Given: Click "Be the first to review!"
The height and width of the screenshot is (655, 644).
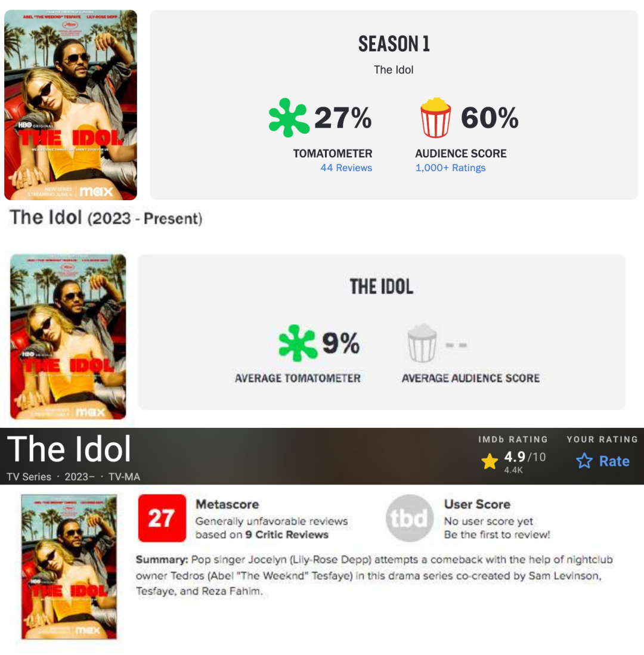Looking at the screenshot, I should click(x=497, y=535).
